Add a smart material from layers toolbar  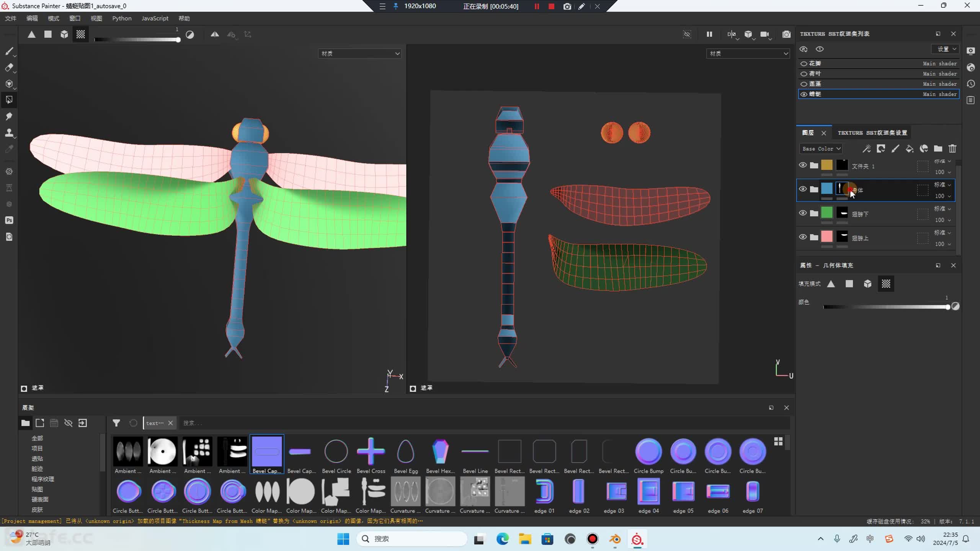924,148
